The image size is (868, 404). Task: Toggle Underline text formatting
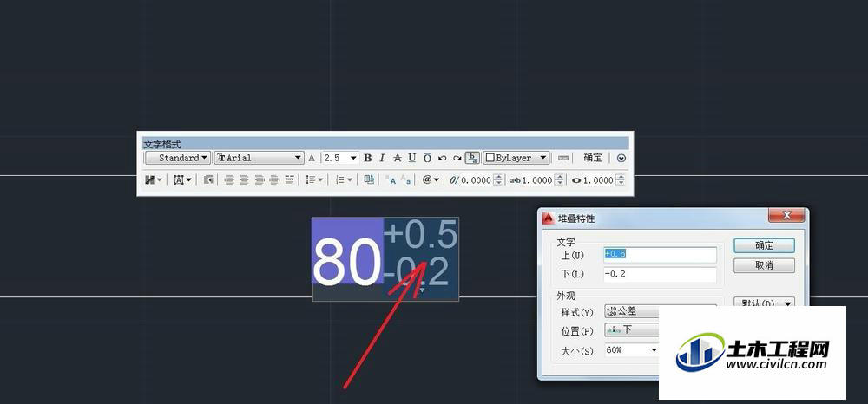click(x=411, y=158)
